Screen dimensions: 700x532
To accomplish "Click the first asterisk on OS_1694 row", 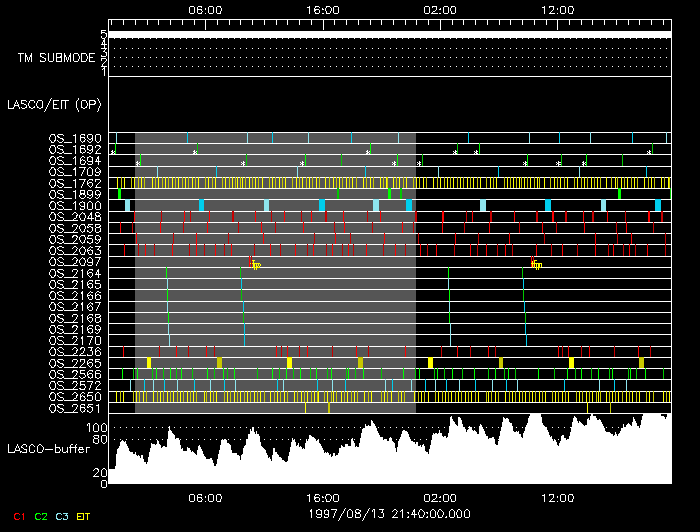I will (x=138, y=163).
